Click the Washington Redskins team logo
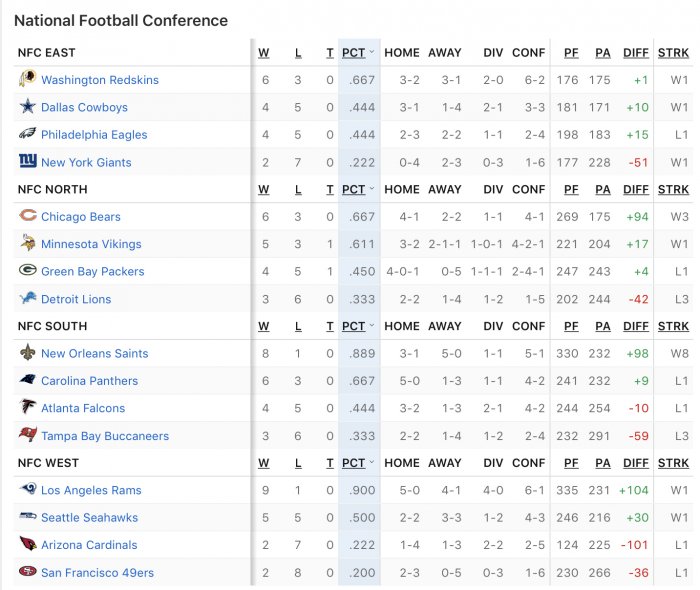Image resolution: width=700 pixels, height=590 pixels. (x=27, y=79)
